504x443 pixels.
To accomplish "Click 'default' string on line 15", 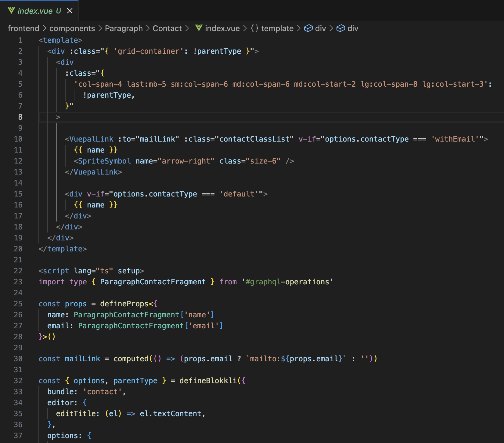I will (239, 194).
